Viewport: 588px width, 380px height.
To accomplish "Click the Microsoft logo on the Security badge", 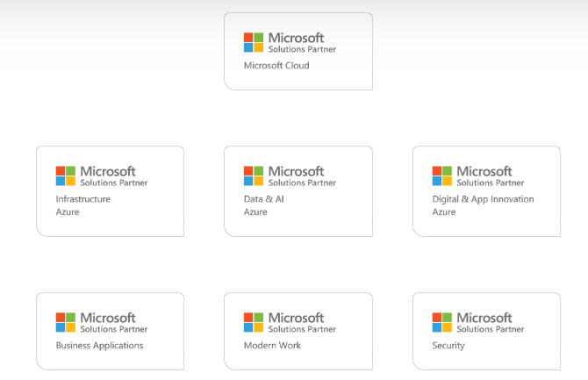I will (x=442, y=322).
